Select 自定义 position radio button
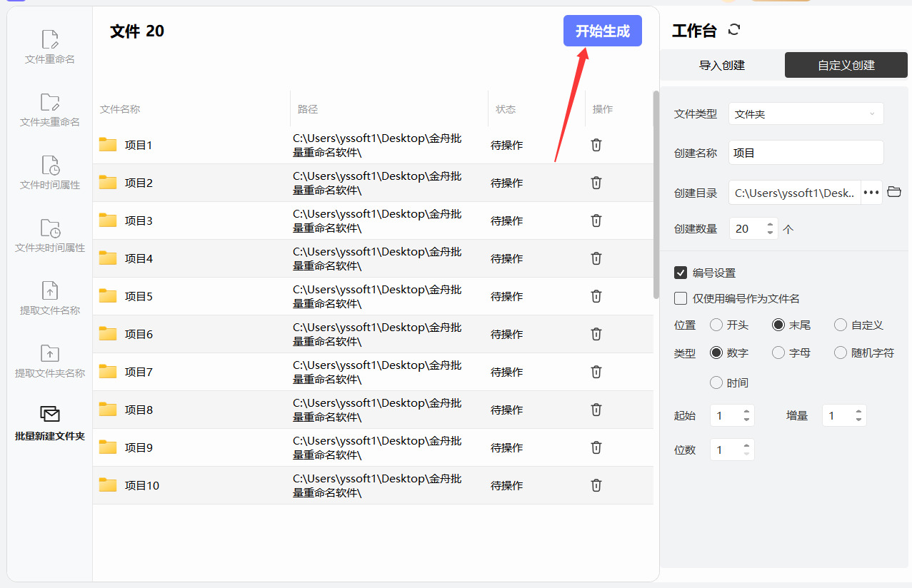The height and width of the screenshot is (588, 912). (841, 325)
